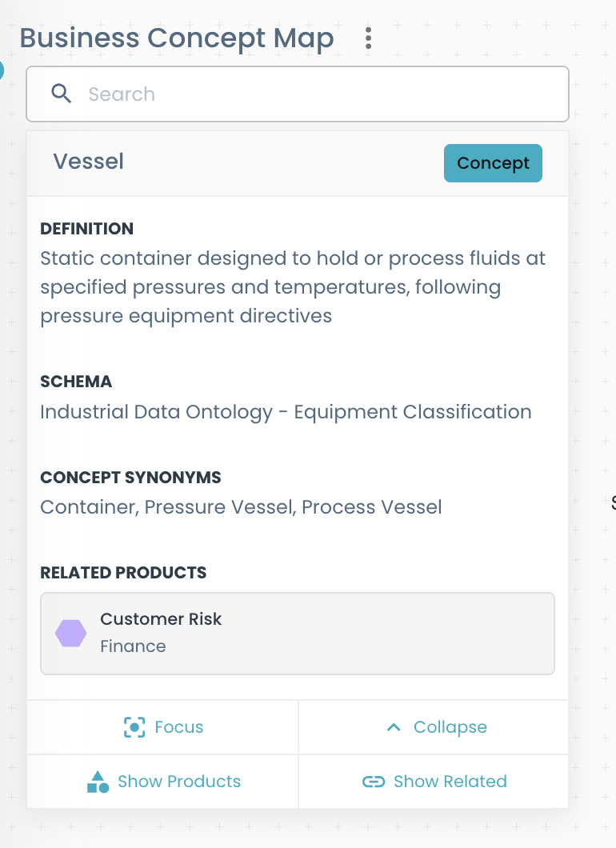Click the Finance label under Customer Risk

[x=133, y=646]
